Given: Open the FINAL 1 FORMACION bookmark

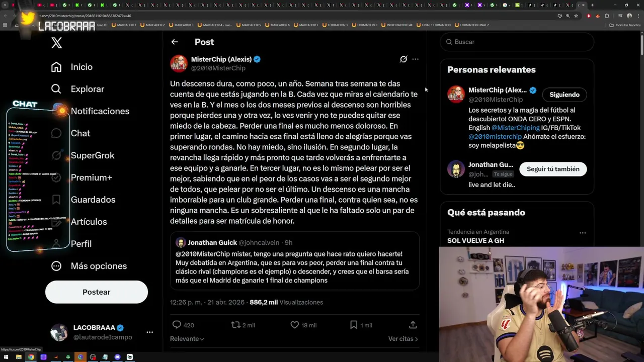Looking at the screenshot, I should tap(433, 25).
